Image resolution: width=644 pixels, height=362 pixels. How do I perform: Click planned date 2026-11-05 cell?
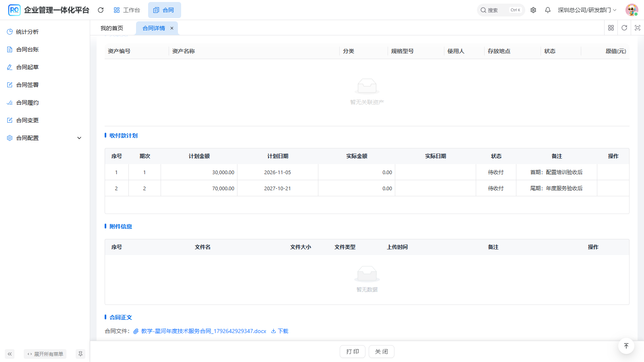[278, 172]
